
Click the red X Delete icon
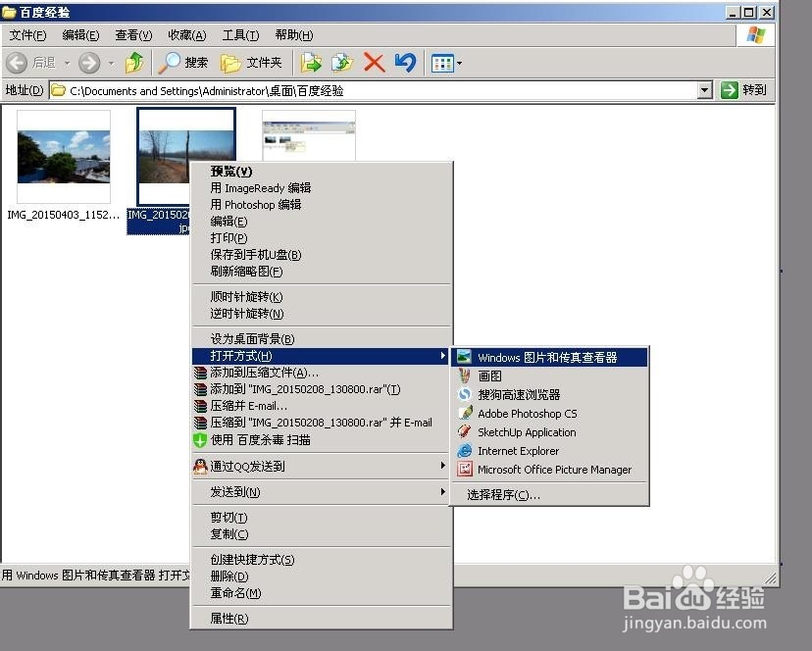[374, 63]
